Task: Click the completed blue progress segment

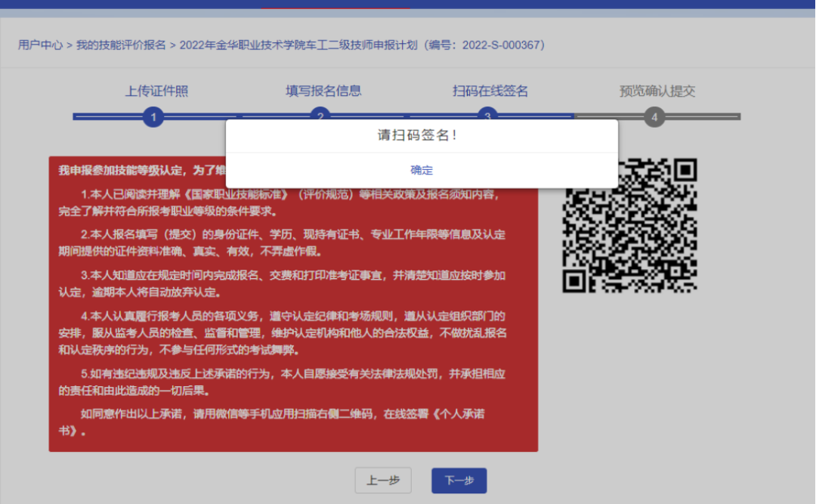Action: pos(227,117)
